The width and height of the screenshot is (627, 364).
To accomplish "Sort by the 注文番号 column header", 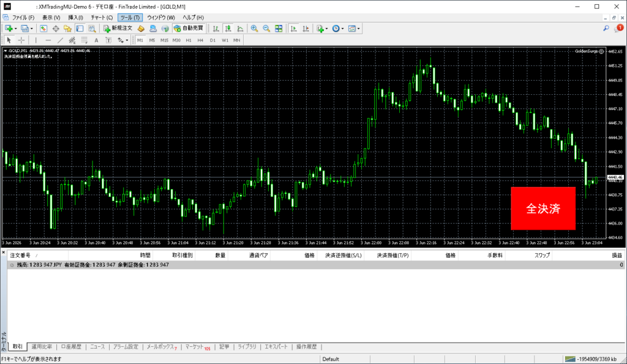I will coord(20,255).
